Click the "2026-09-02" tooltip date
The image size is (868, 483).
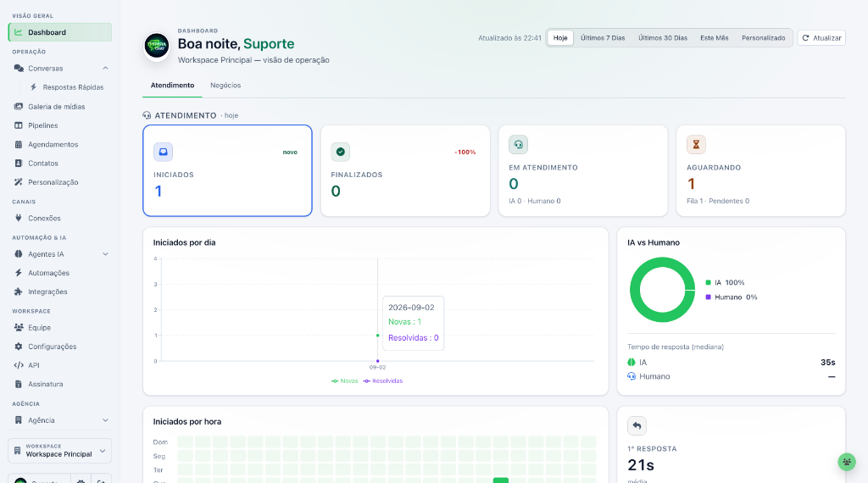click(411, 307)
